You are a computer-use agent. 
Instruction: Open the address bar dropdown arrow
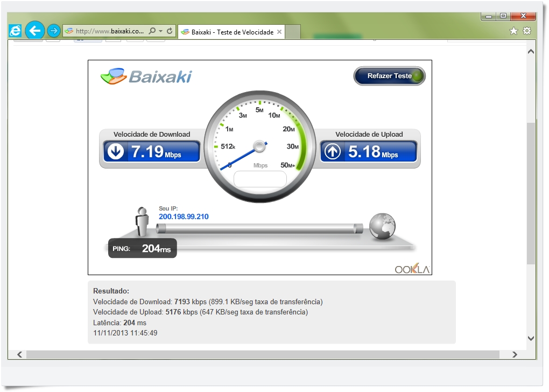(161, 31)
